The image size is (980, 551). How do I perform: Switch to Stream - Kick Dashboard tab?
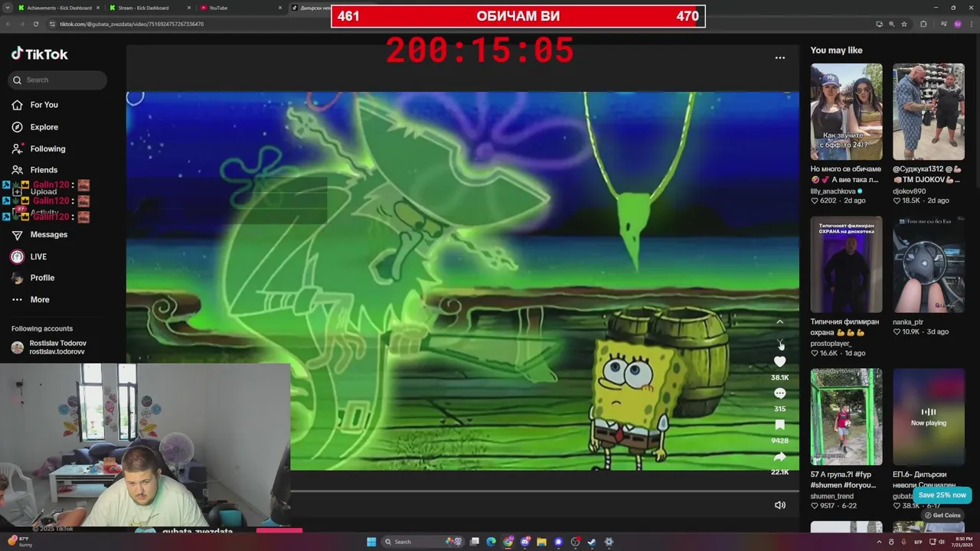coord(143,8)
